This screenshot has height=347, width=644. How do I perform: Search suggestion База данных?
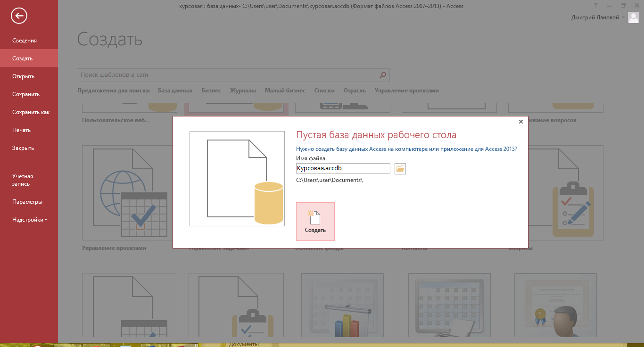[x=175, y=91]
